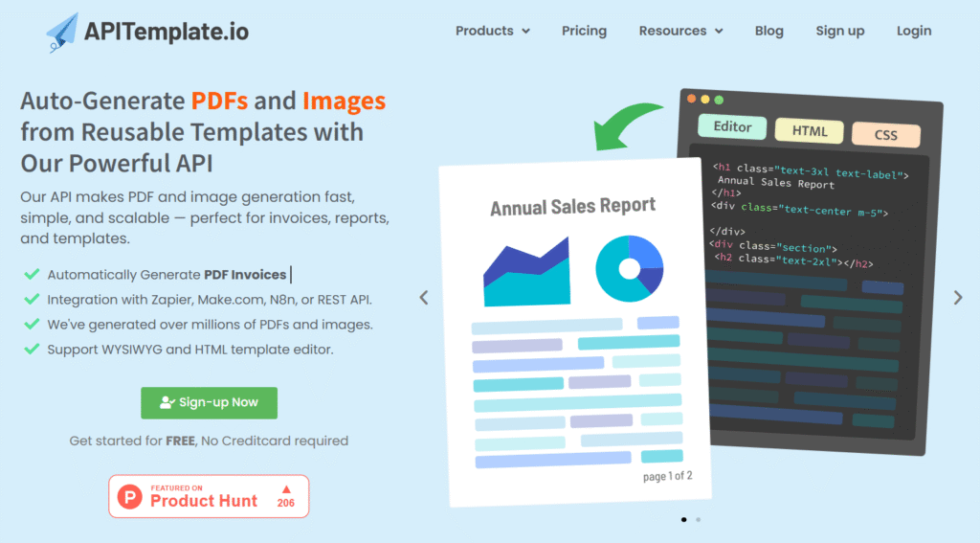Viewport: 980px width, 543px height.
Task: Expand the Products dropdown menu
Action: tap(492, 31)
